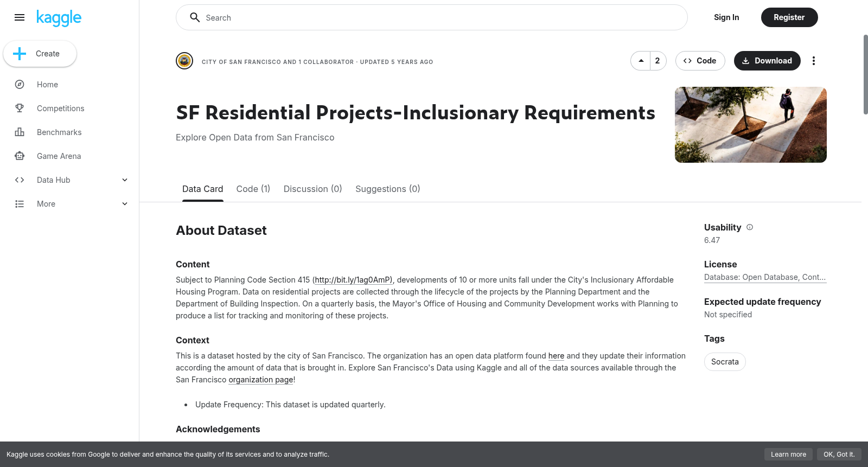Click the Usability info icon
This screenshot has height=467, width=868.
coord(750,227)
